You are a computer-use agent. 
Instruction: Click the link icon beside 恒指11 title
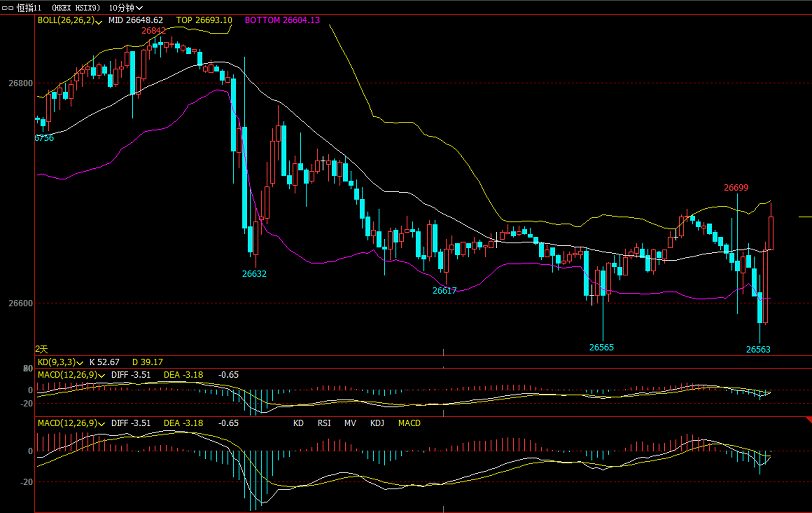pos(6,6)
